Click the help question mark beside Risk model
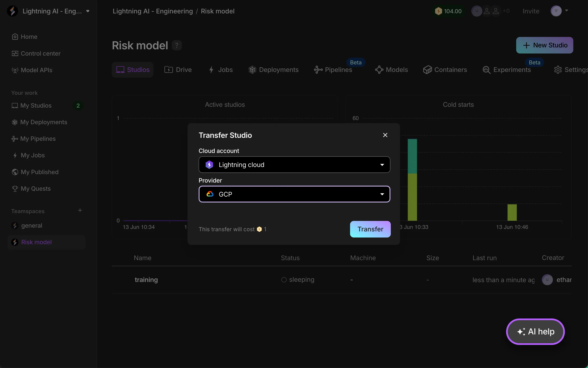 [177, 45]
